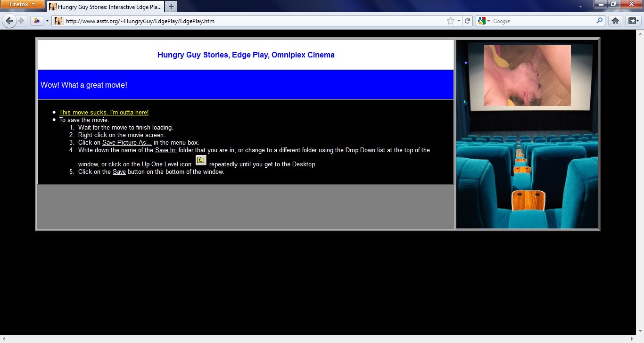
Task: Toggle the bookmark star for this page
Action: pyautogui.click(x=450, y=21)
